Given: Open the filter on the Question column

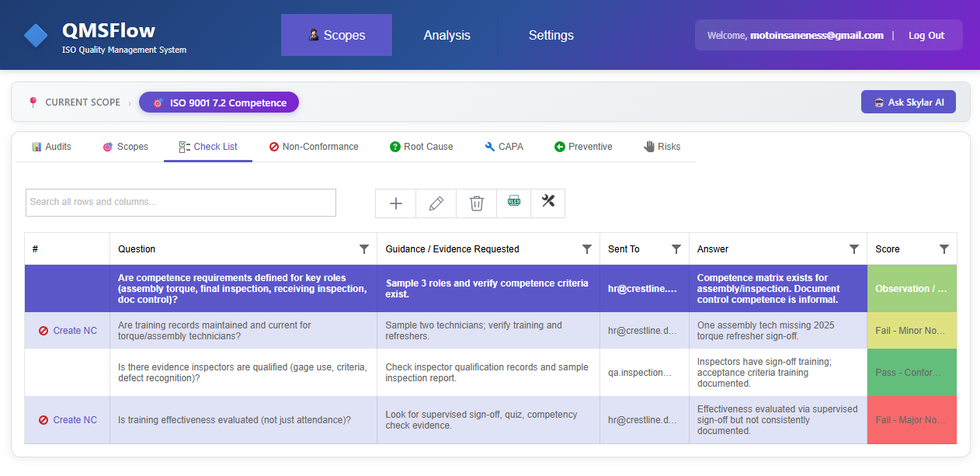Looking at the screenshot, I should point(363,249).
